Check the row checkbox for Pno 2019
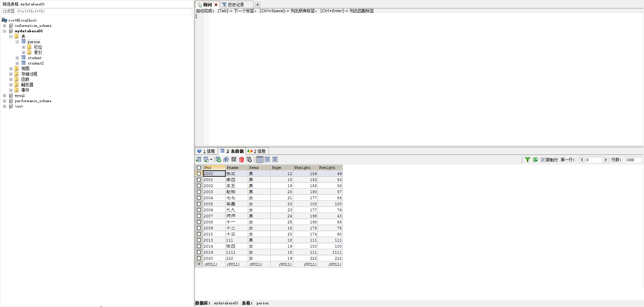This screenshot has height=307, width=644. click(x=199, y=252)
